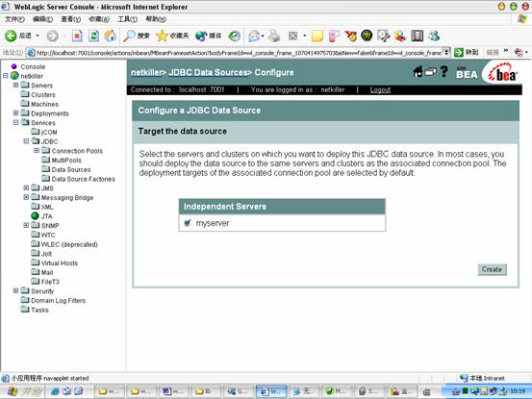The image size is (532, 399).
Task: Open the 文件(F) menu
Action: tap(14, 19)
